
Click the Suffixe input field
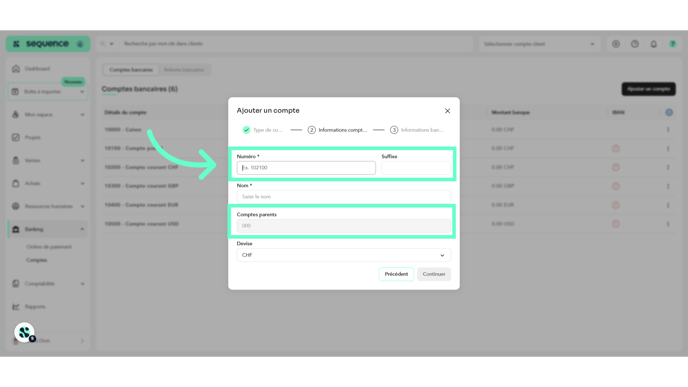[x=416, y=168]
